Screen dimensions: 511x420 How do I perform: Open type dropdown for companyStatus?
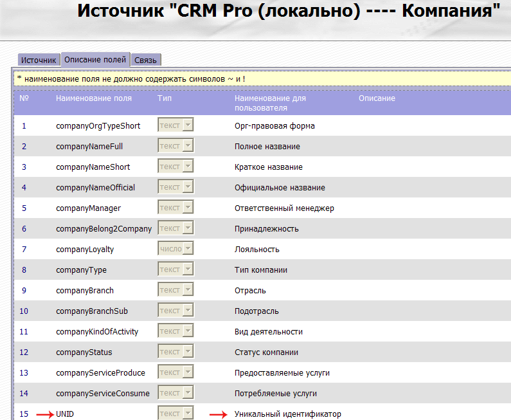[x=175, y=351]
